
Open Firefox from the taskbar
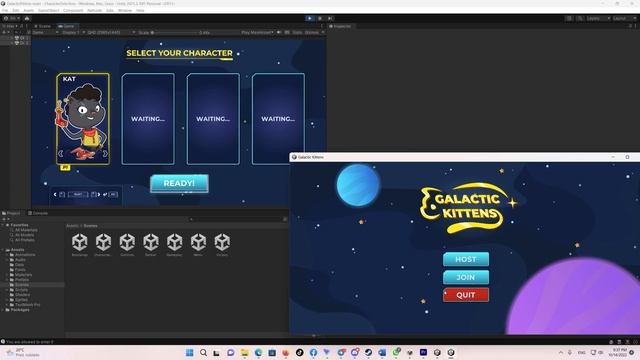286,353
